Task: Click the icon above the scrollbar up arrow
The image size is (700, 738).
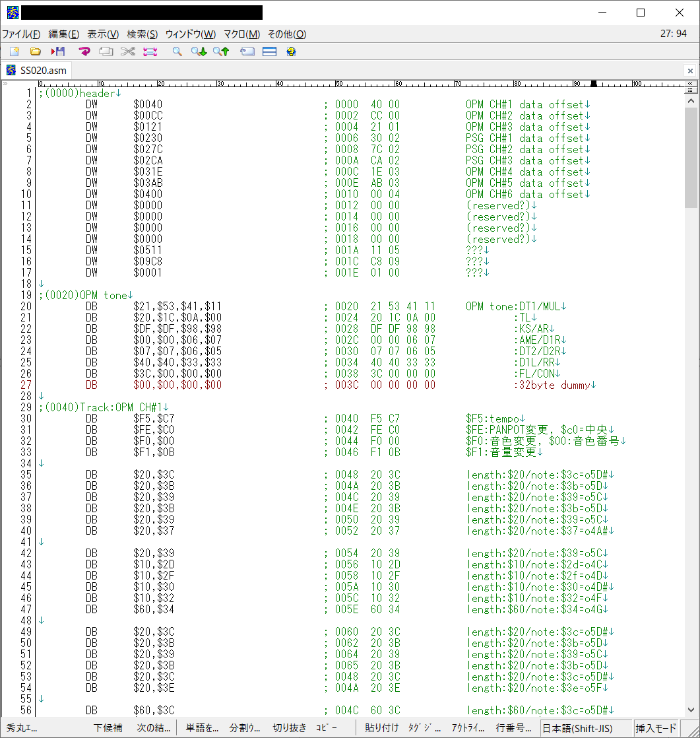Action: [x=690, y=89]
